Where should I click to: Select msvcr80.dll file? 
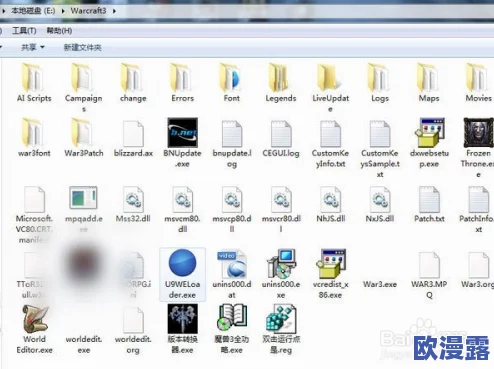click(281, 210)
